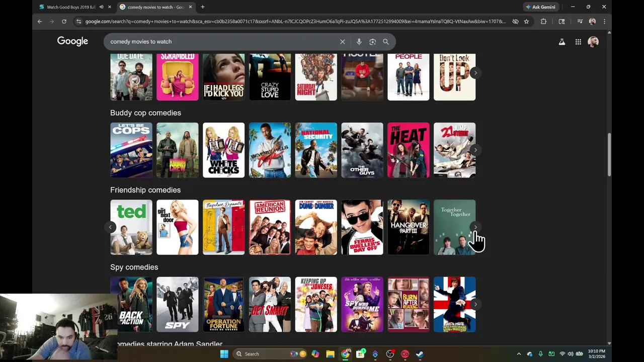Open the Ferris Bueller's Day Off poster
The width and height of the screenshot is (644, 362).
362,227
